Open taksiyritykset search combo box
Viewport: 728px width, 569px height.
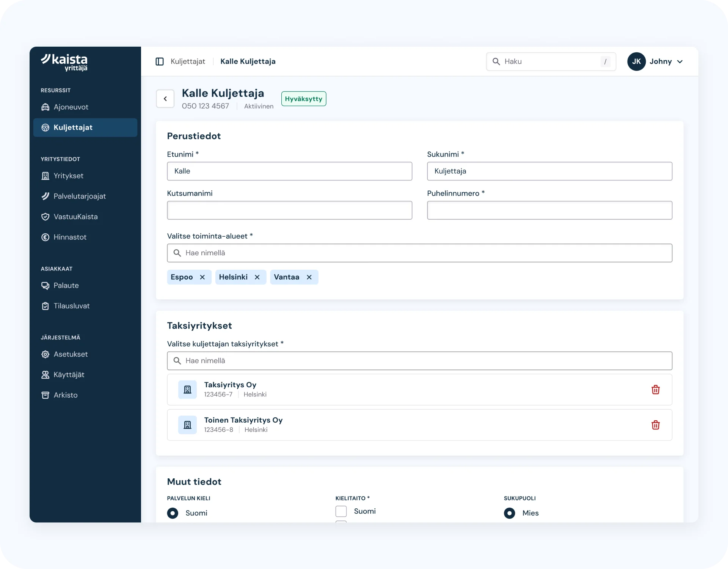click(419, 361)
